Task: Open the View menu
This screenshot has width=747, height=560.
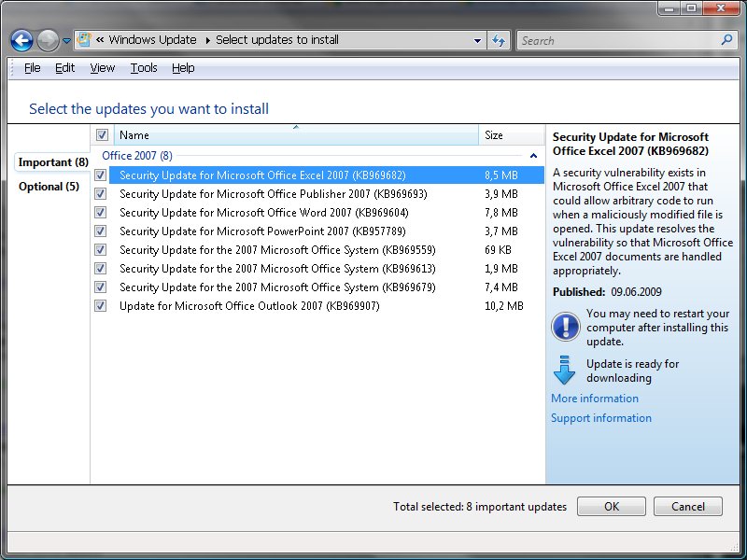Action: [x=103, y=68]
